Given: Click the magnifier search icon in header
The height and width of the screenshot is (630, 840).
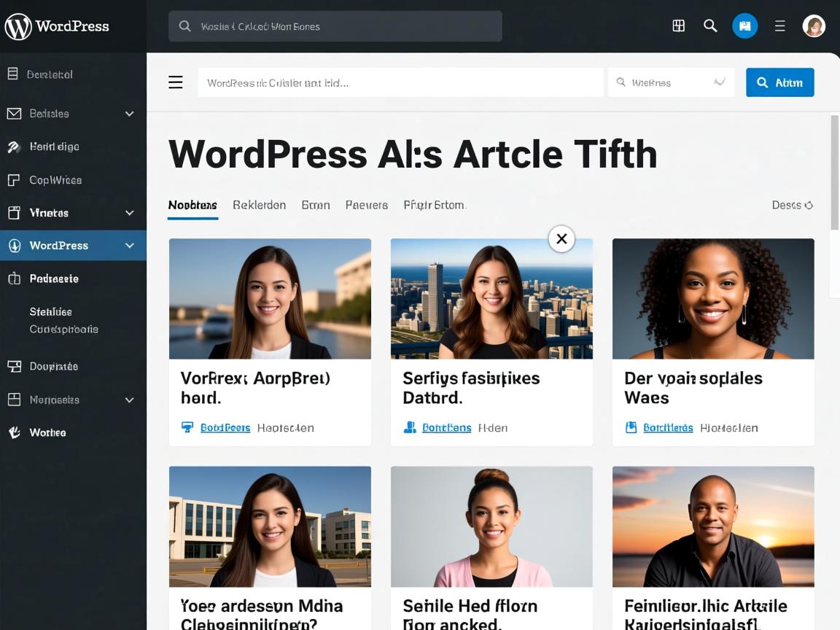Looking at the screenshot, I should point(710,26).
